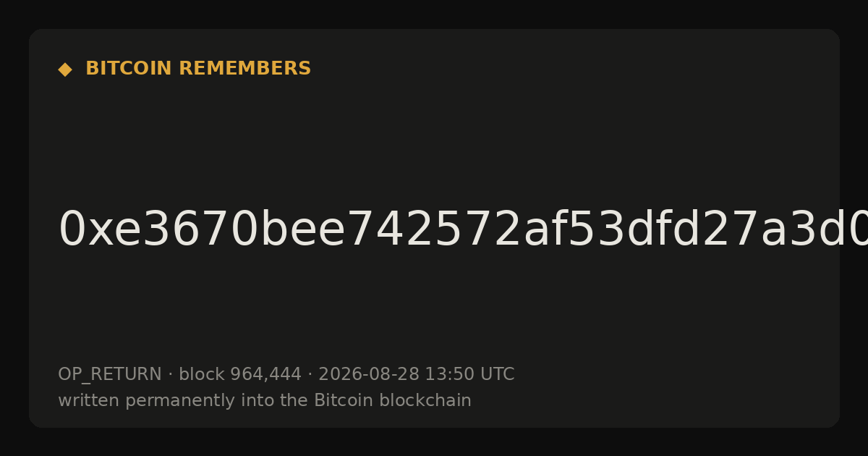Click the dot separator before the date

pos(310,375)
